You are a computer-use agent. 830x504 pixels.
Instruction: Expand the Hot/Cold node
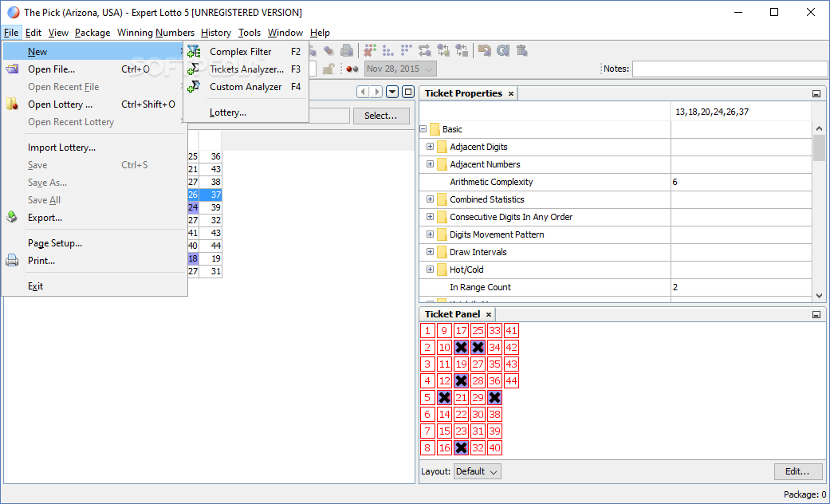pyautogui.click(x=431, y=269)
